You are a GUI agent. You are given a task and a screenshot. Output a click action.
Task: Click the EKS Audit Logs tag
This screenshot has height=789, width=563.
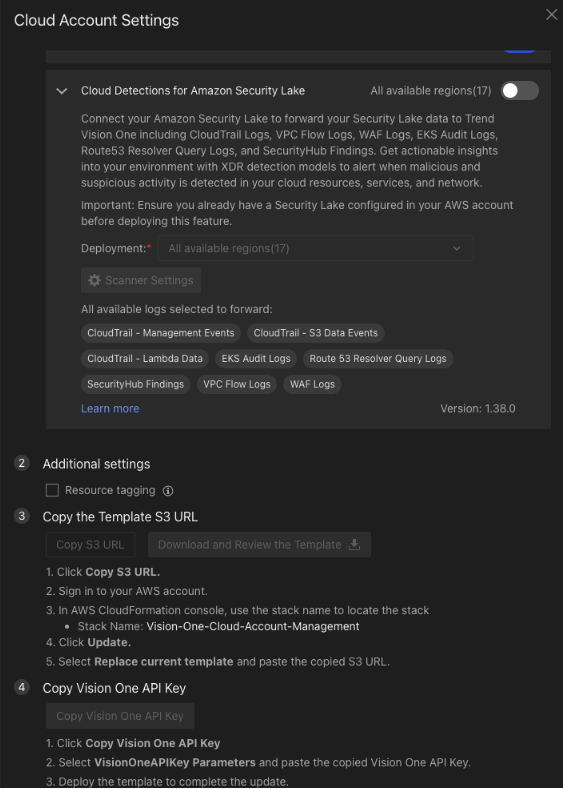tap(256, 358)
